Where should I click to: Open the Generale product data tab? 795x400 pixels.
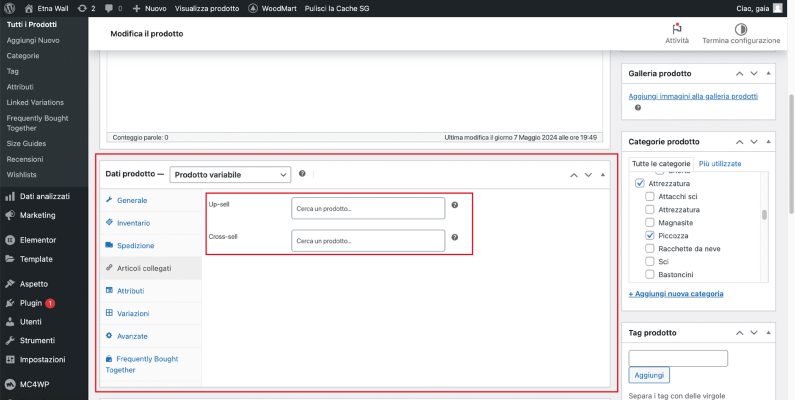(x=151, y=200)
